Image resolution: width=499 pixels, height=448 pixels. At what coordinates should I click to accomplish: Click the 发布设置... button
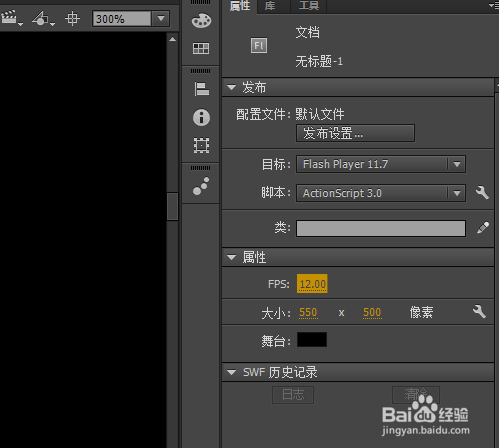pyautogui.click(x=355, y=133)
